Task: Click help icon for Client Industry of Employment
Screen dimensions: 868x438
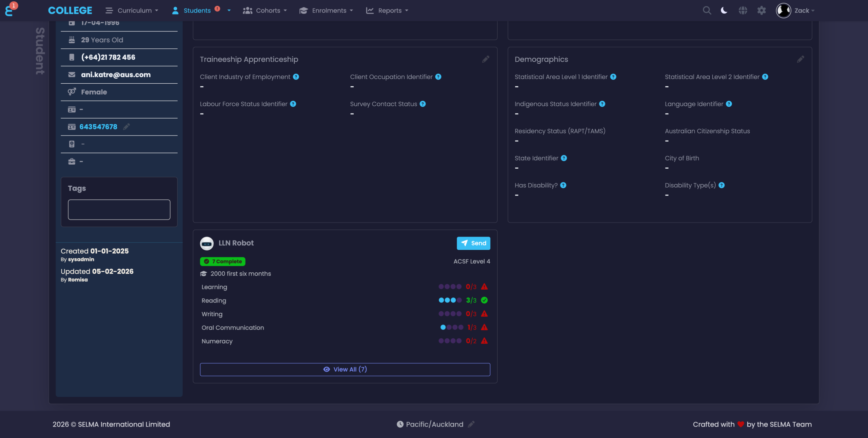Action: click(x=296, y=77)
